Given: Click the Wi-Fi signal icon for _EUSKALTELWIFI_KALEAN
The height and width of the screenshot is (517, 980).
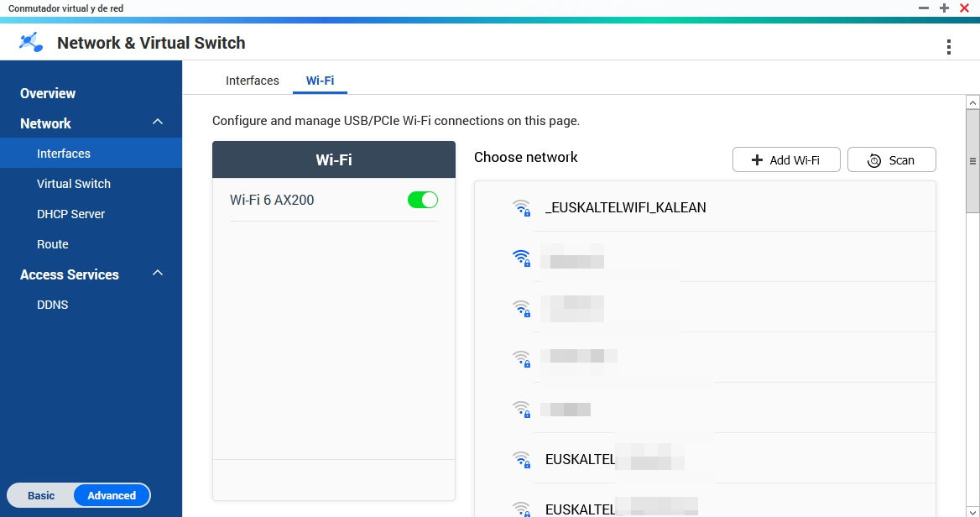Looking at the screenshot, I should (522, 208).
